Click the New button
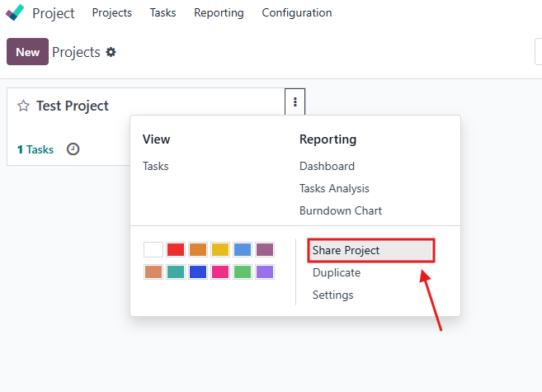Image resolution: width=542 pixels, height=392 pixels. pyautogui.click(x=27, y=52)
